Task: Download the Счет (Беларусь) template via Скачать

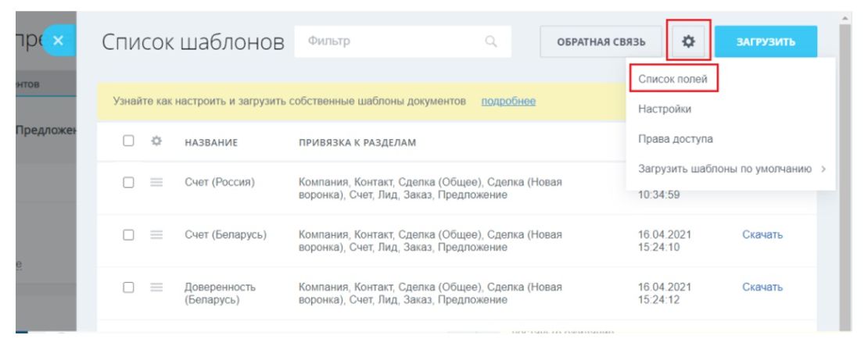Action: pos(762,235)
